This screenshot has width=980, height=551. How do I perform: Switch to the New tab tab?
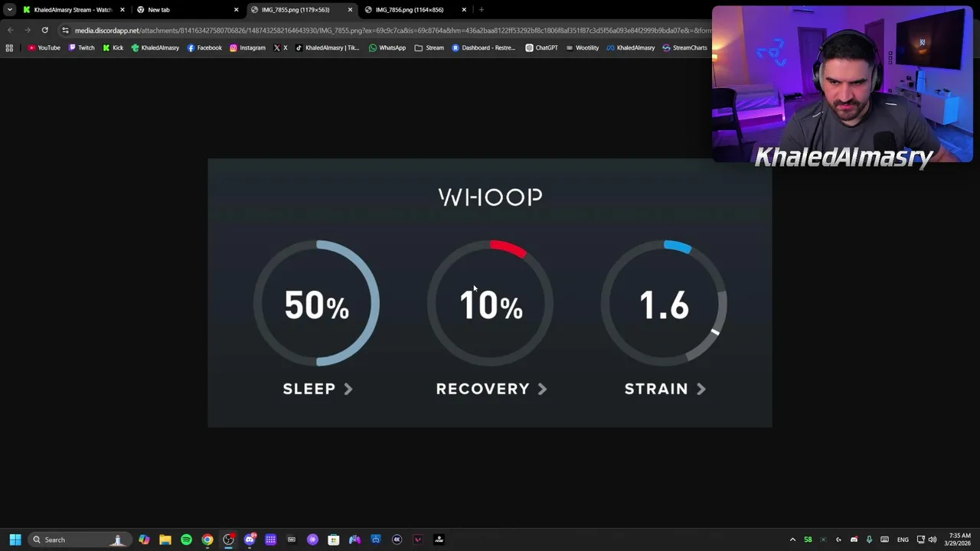tap(188, 9)
